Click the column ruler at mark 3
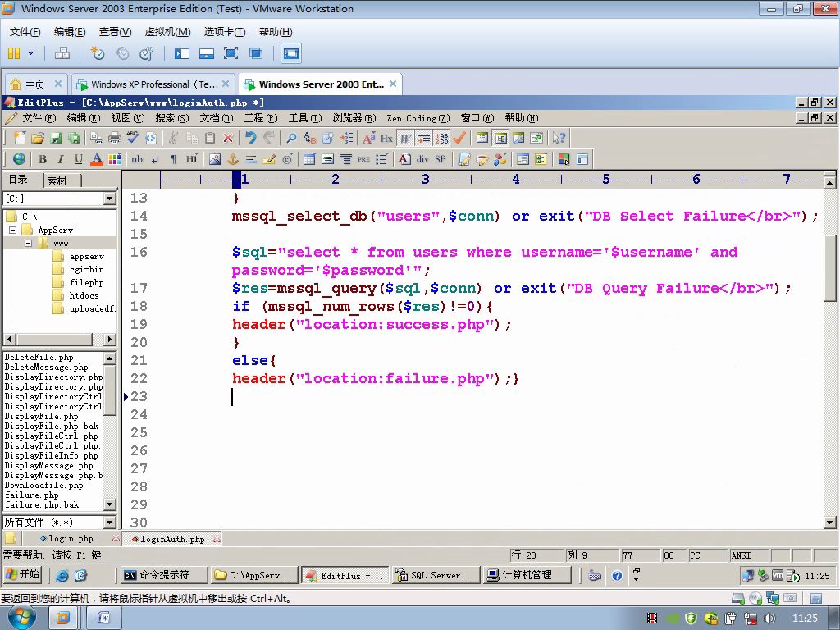The width and height of the screenshot is (840, 630). pyautogui.click(x=426, y=179)
